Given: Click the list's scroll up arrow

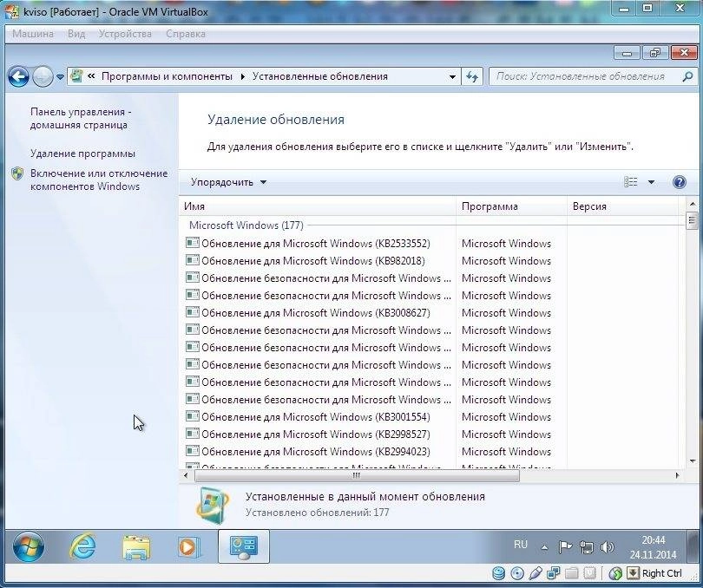Looking at the screenshot, I should (x=692, y=204).
